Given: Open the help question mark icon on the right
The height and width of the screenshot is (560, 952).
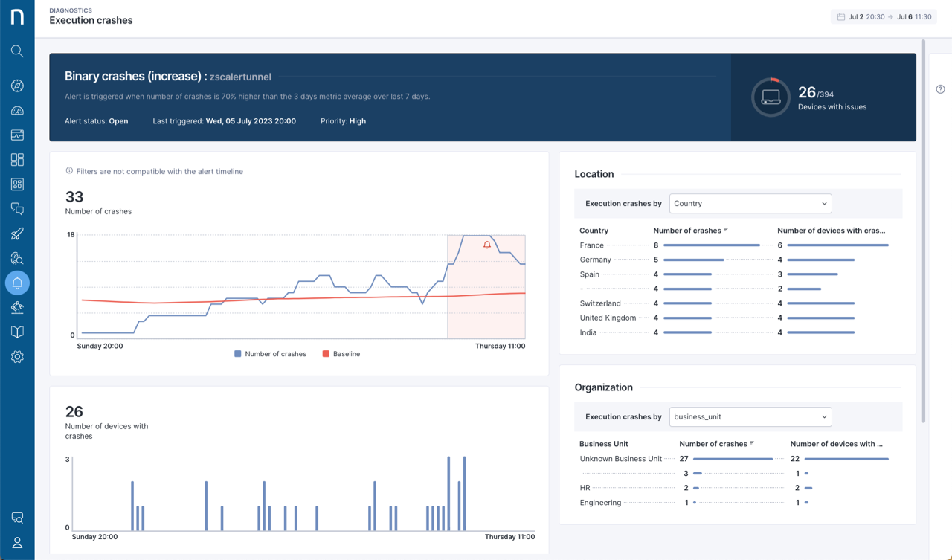Looking at the screenshot, I should click(x=939, y=88).
